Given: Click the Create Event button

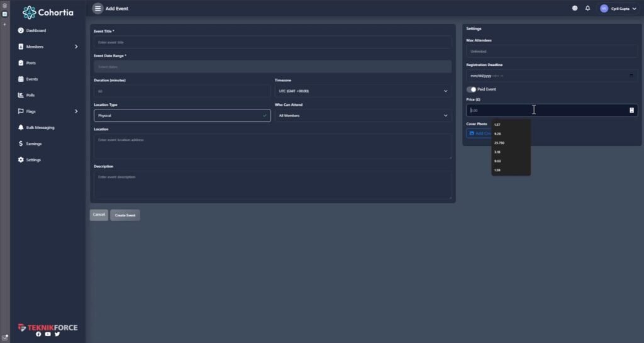Looking at the screenshot, I should coord(125,215).
